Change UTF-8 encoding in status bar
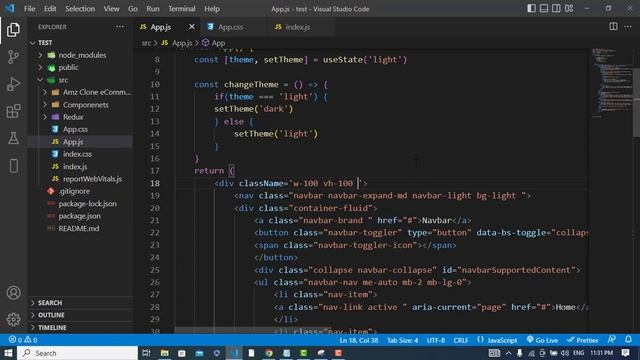The width and height of the screenshot is (640, 360). (x=436, y=340)
